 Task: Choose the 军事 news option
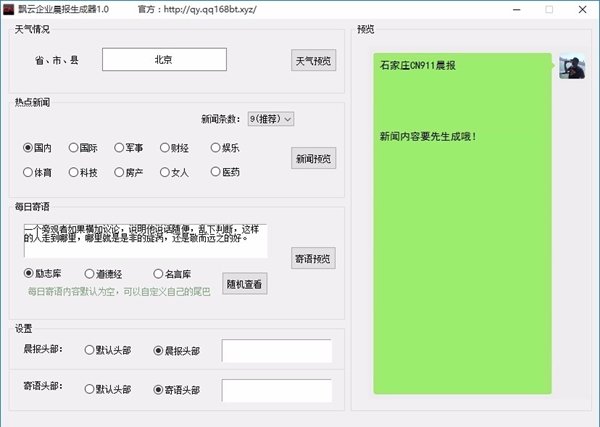[x=129, y=148]
